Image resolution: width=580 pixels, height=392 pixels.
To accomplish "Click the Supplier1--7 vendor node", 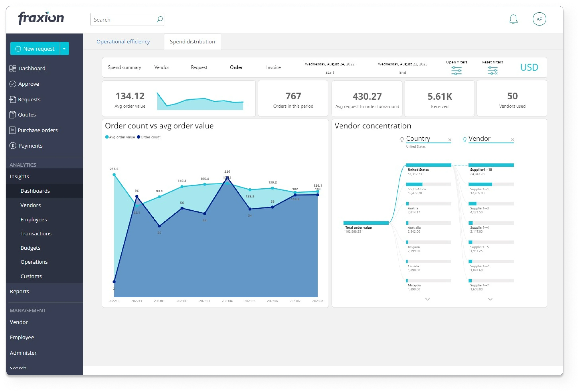I will [491, 285].
